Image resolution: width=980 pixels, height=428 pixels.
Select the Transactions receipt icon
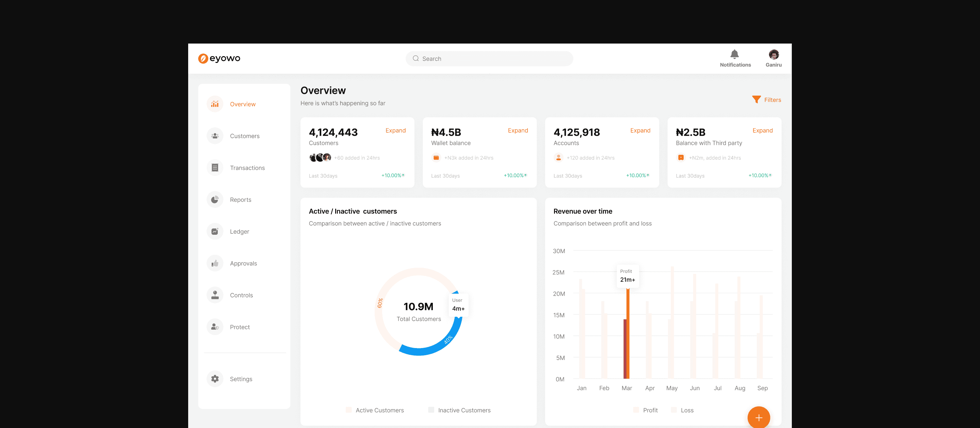tap(215, 168)
